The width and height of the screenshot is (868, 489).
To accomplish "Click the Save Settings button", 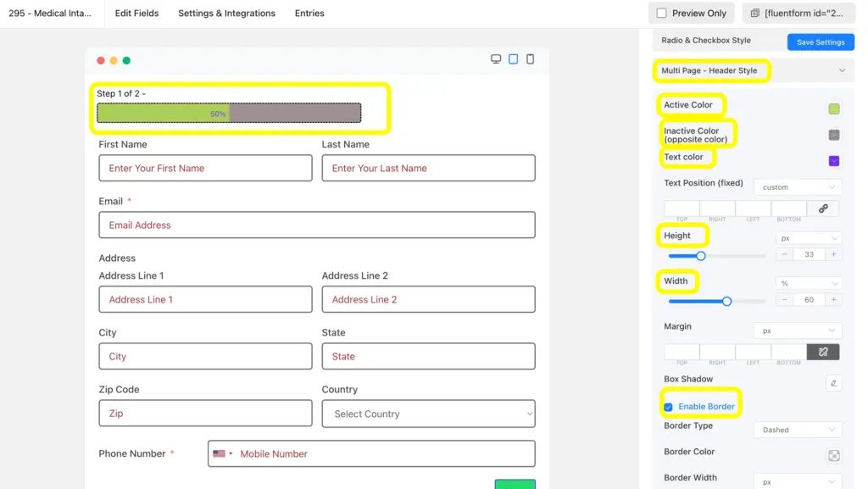I will click(820, 42).
